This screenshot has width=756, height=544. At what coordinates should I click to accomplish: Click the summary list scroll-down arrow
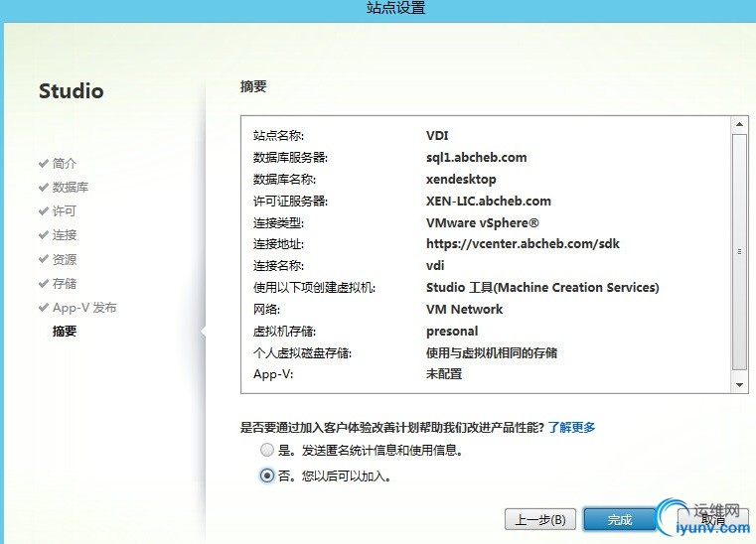739,384
